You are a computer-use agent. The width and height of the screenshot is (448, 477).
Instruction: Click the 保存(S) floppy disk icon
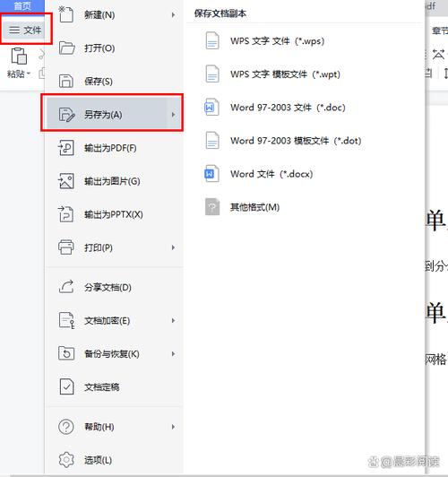[x=66, y=82]
